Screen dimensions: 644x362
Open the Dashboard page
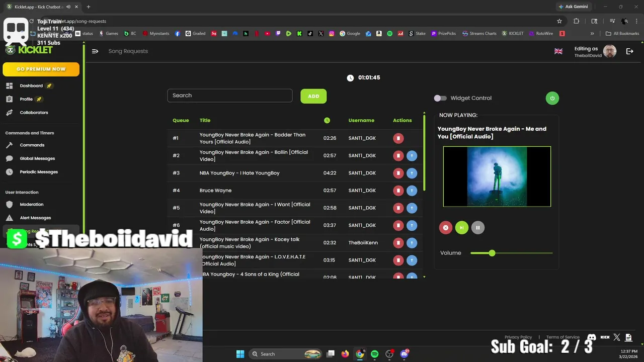[31, 85]
